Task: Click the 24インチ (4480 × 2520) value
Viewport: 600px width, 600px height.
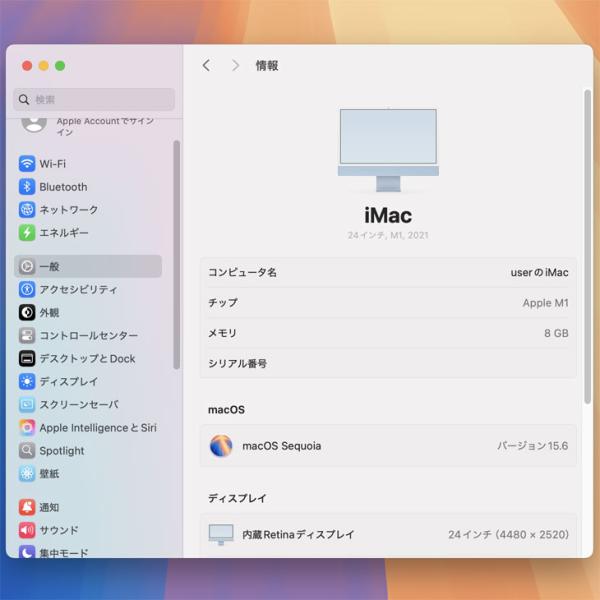Action: click(508, 535)
